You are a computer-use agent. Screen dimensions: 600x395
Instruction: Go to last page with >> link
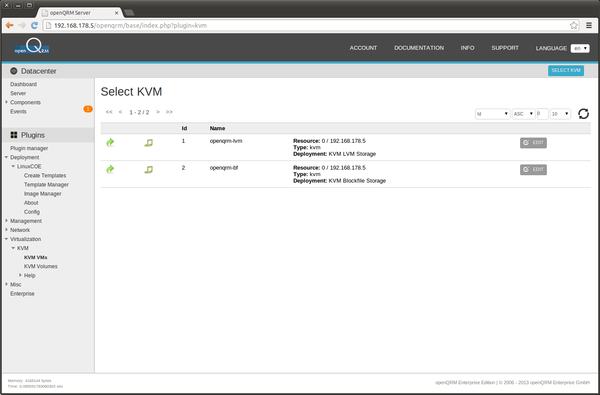coord(169,112)
